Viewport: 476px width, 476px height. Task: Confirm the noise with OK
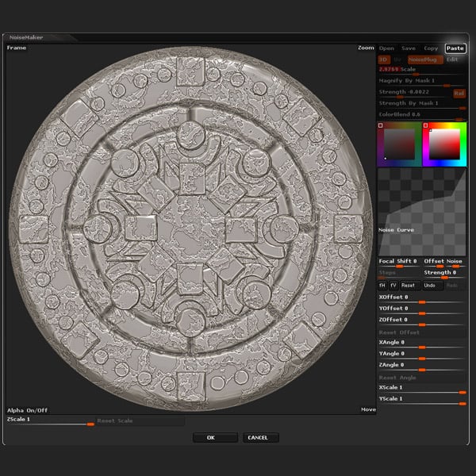click(x=215, y=437)
